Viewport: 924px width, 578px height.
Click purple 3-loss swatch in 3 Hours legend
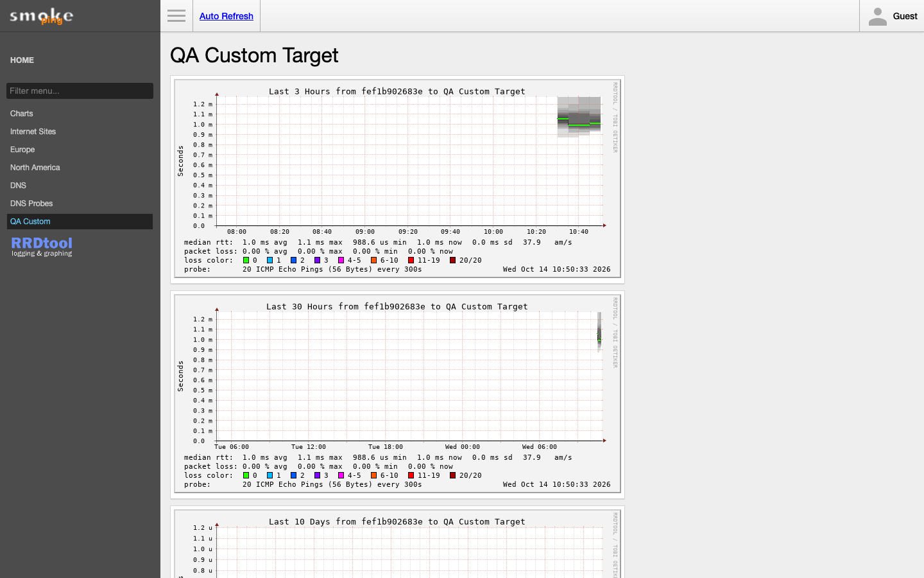317,260
